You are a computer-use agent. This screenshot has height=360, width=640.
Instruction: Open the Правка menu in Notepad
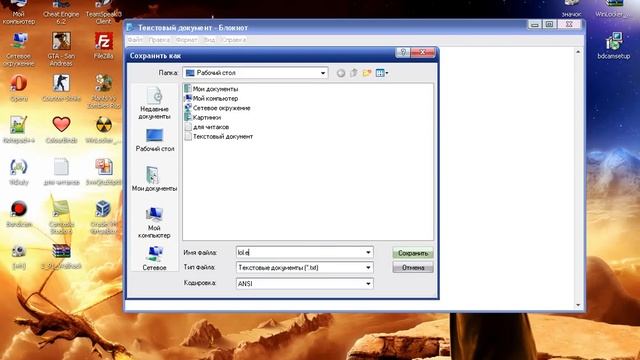[159, 40]
